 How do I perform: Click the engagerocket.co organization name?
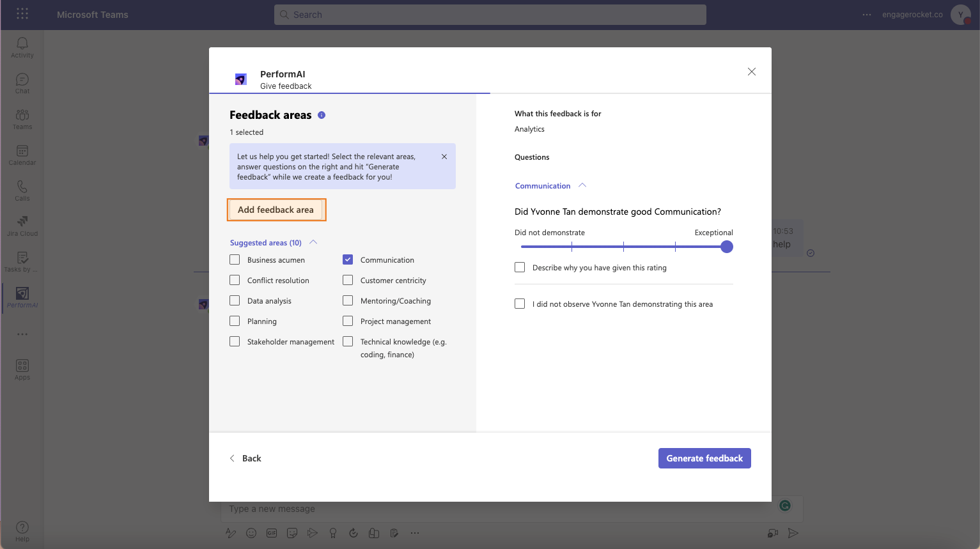912,15
